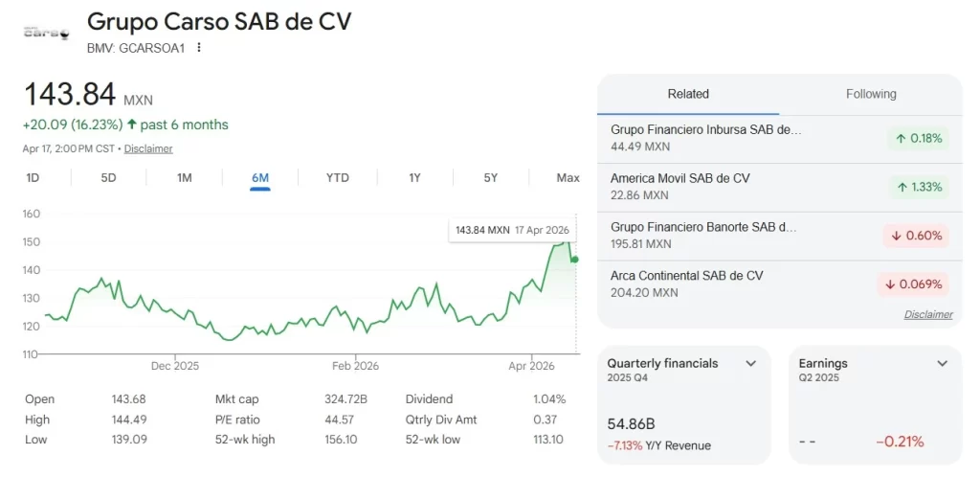Image resolution: width=980 pixels, height=477 pixels.
Task: Expand the Earnings Q2 2025 card
Action: pyautogui.click(x=942, y=364)
